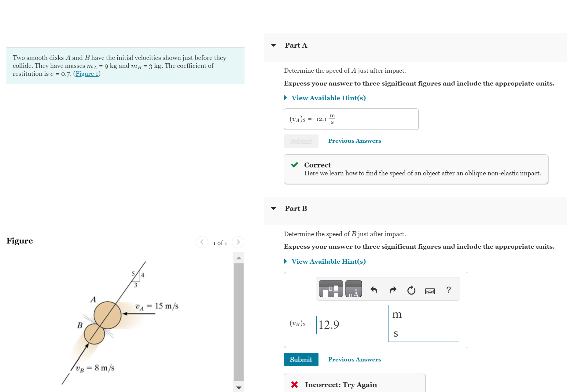This screenshot has height=392, width=567.
Task: Click the red X beside Incorrect; Try Again
Action: tap(295, 384)
